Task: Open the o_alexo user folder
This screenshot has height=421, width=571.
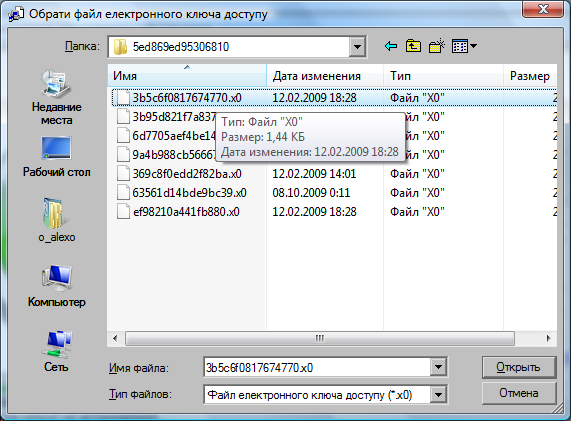Action: tap(56, 220)
